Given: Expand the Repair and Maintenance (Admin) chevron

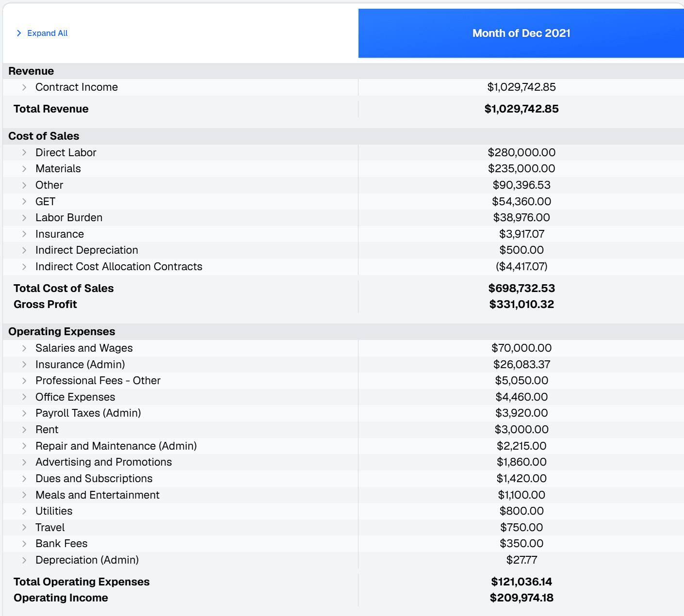Looking at the screenshot, I should coord(24,446).
